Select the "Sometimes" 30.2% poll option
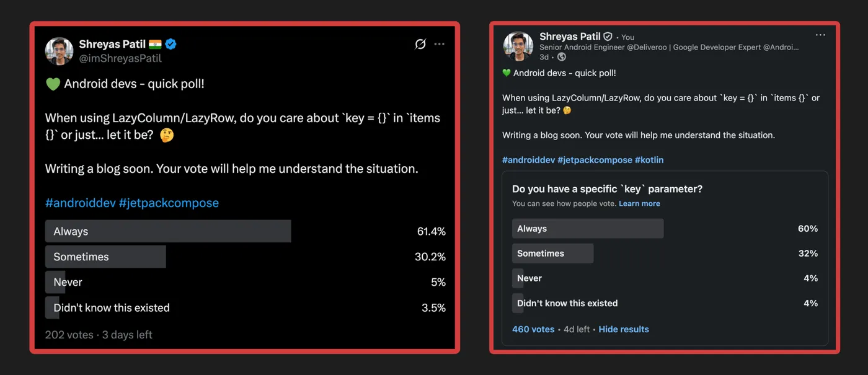Screen dimensions: 868x375 [x=105, y=257]
